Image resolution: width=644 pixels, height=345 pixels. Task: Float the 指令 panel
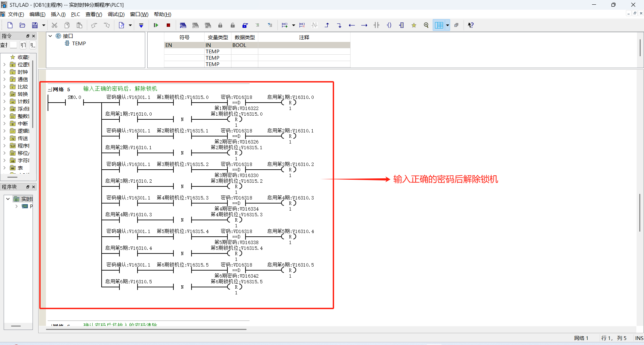tap(28, 36)
